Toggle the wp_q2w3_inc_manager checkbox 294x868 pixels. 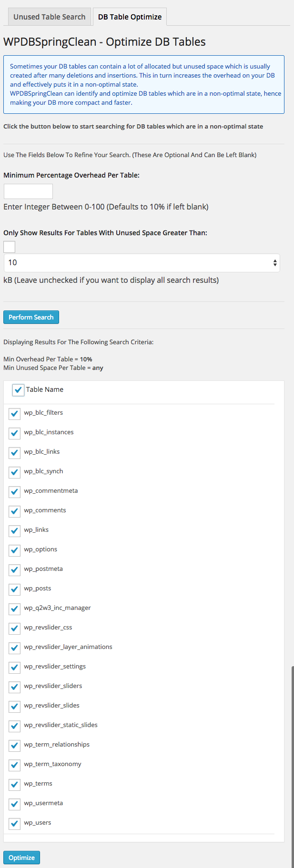click(x=14, y=609)
